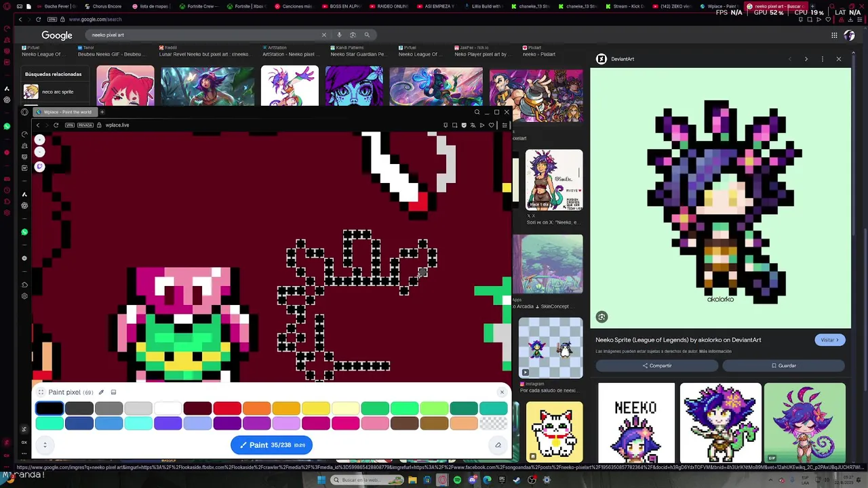Viewport: 868px width, 488px height.
Task: Click the Compartir button
Action: click(657, 365)
